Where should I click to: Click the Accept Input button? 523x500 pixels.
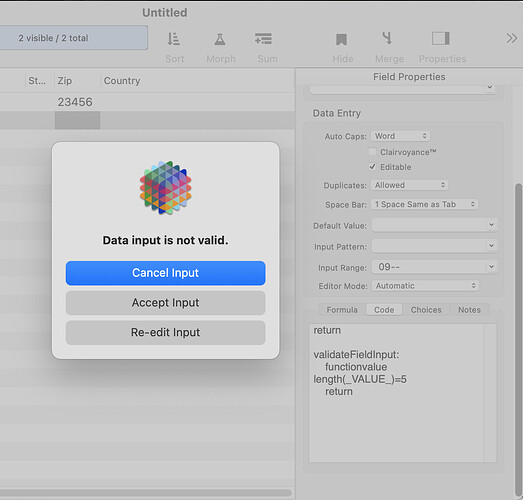(x=165, y=303)
